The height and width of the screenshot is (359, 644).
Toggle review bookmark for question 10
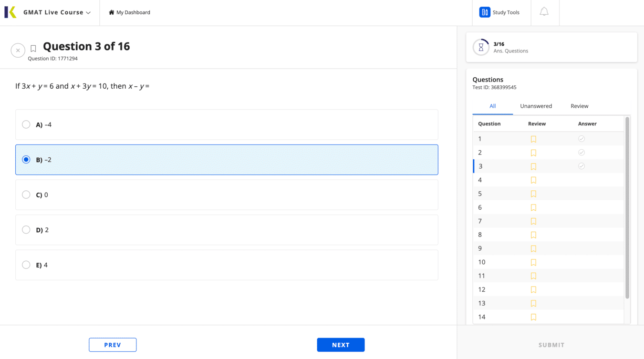pyautogui.click(x=533, y=262)
